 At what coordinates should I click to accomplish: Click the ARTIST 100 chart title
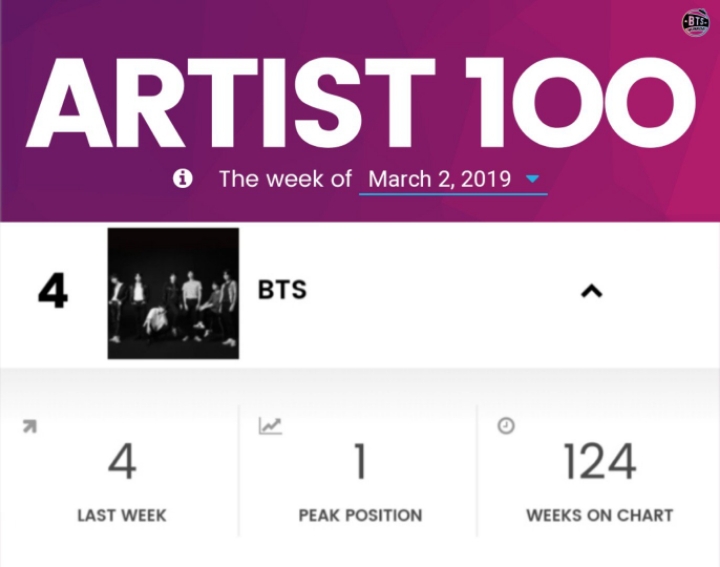click(360, 103)
